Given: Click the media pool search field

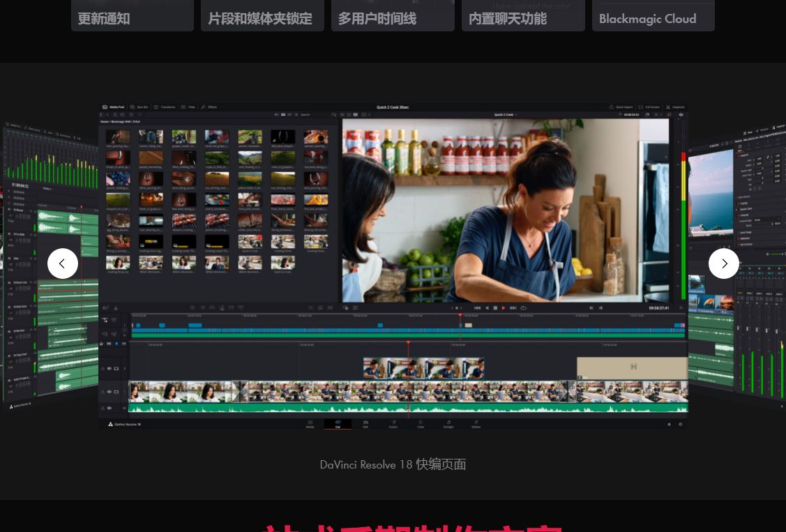Looking at the screenshot, I should 314,115.
